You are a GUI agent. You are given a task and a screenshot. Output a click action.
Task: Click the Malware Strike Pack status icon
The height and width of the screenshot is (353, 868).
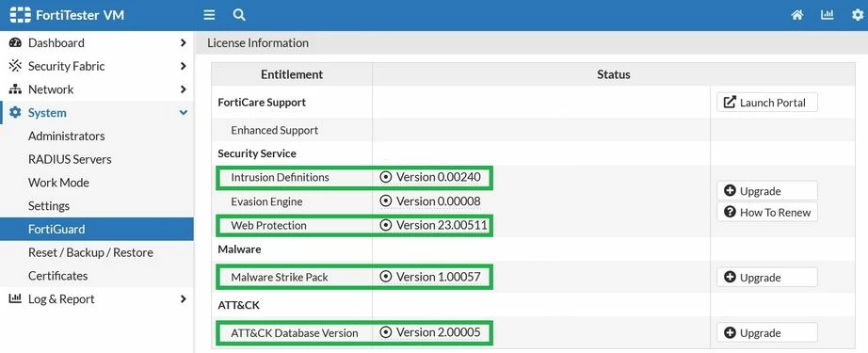pyautogui.click(x=386, y=277)
